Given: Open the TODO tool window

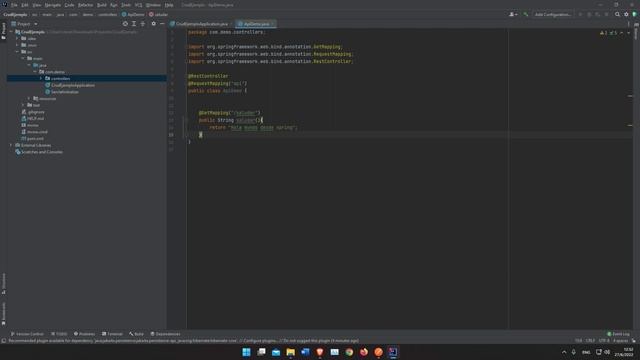Looking at the screenshot, I should pos(59,334).
